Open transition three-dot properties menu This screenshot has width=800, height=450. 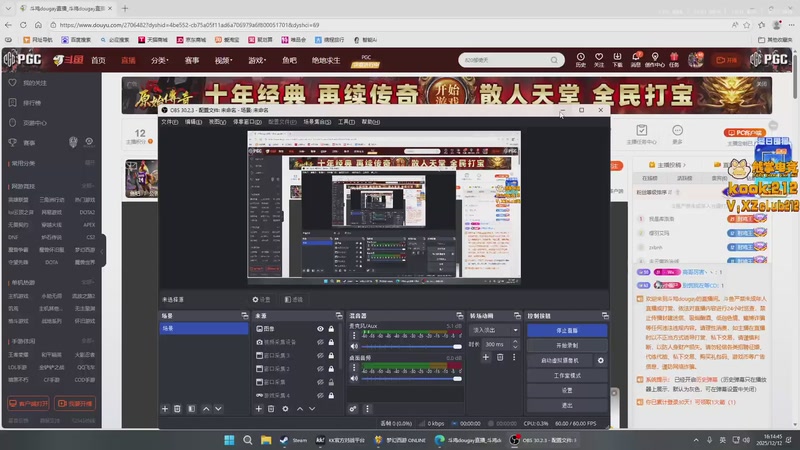pos(514,357)
